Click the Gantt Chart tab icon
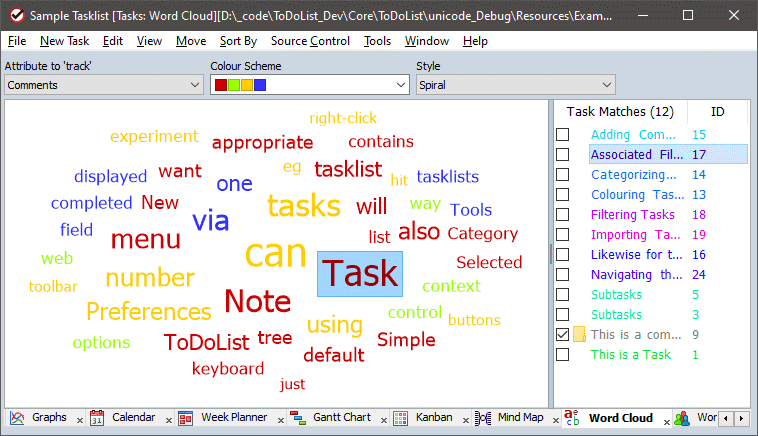This screenshot has height=436, width=758. pos(297,418)
